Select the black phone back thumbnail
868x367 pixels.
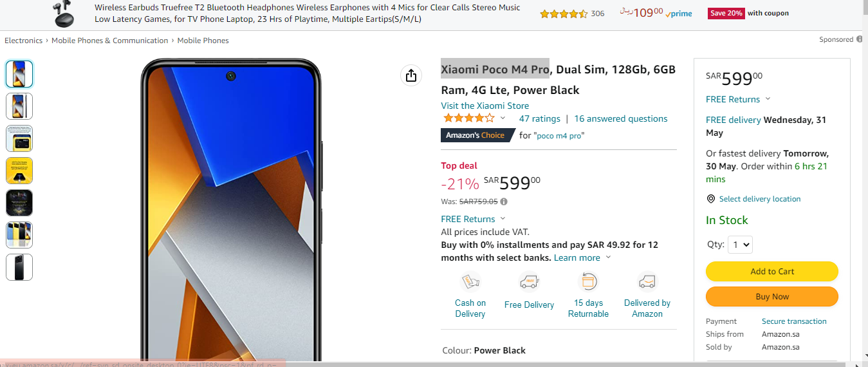pos(19,267)
